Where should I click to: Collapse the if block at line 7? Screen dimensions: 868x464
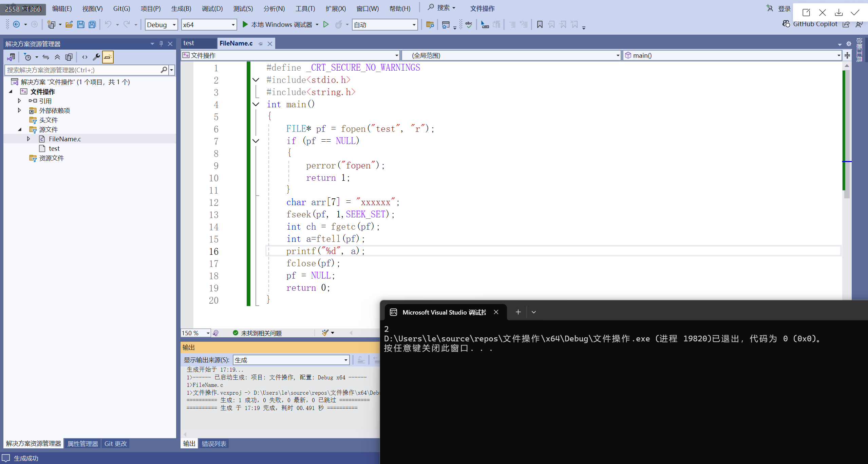click(256, 141)
